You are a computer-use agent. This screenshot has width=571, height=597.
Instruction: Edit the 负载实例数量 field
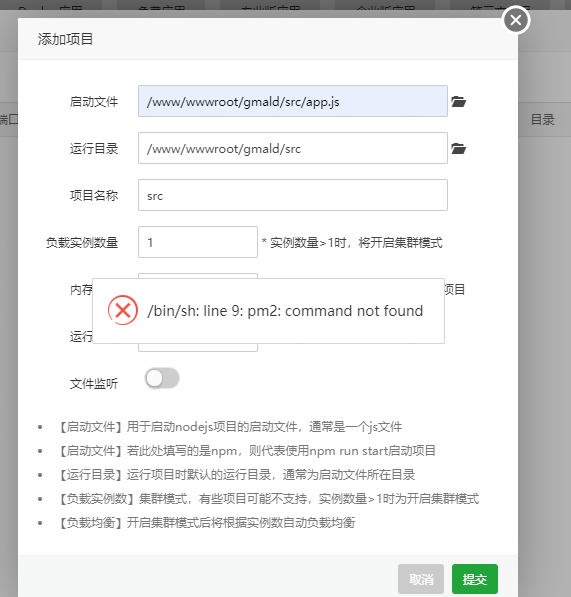(198, 242)
